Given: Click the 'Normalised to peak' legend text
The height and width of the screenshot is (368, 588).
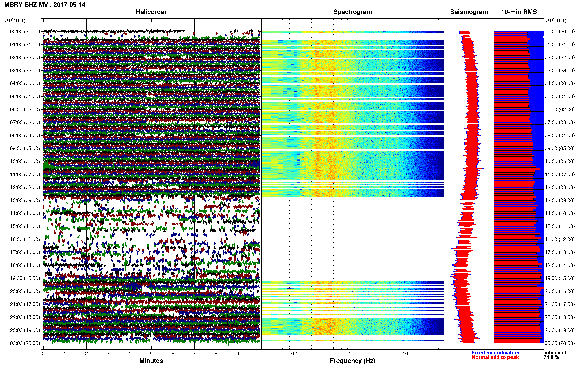Looking at the screenshot, I should 495,357.
